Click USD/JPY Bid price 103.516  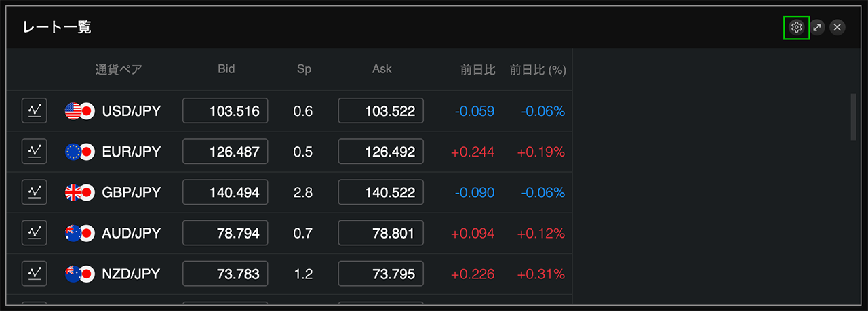(225, 111)
